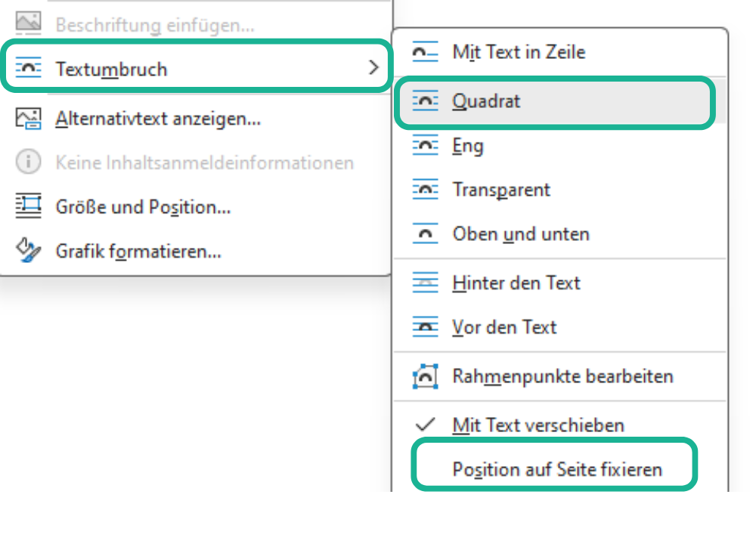Enable Position auf Seite fixieren
Screen dimensions: 756x547
(x=556, y=469)
